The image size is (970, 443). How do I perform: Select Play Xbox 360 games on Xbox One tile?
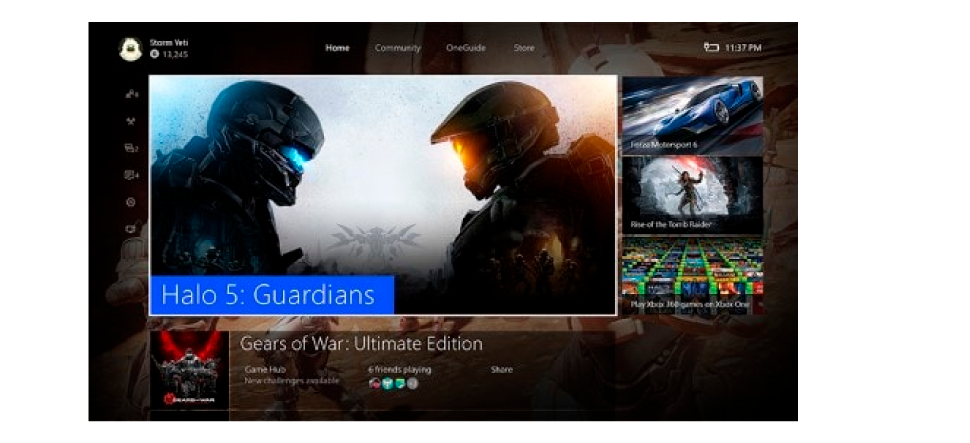(x=692, y=275)
